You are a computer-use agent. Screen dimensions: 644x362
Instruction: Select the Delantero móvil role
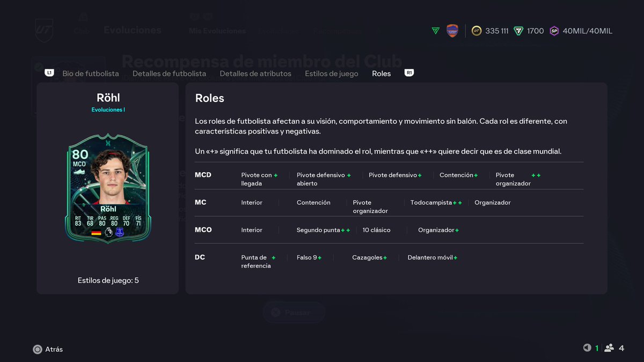click(433, 257)
